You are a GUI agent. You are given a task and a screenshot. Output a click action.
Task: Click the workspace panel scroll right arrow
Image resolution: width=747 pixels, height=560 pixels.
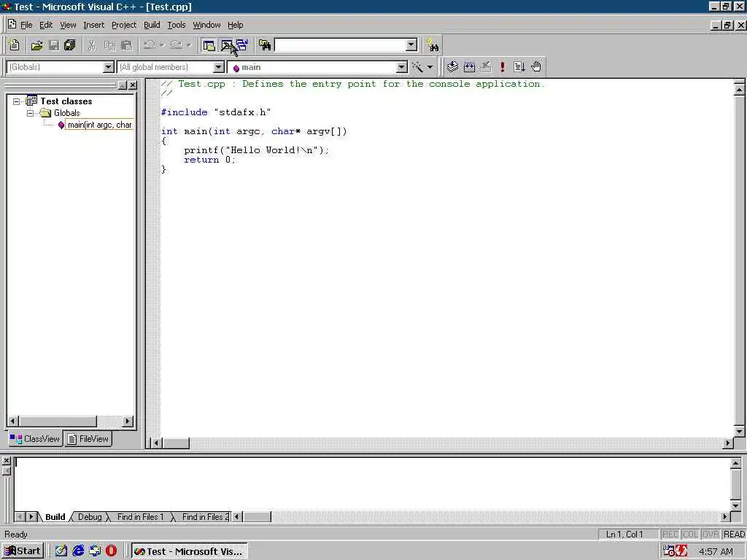[127, 421]
